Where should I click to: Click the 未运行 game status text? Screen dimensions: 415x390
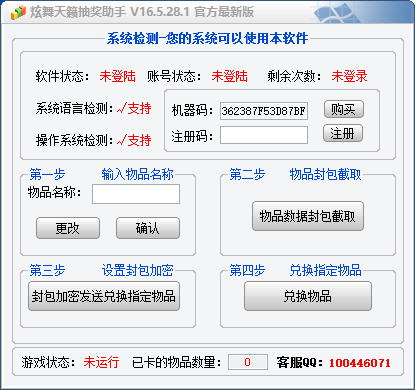click(101, 362)
